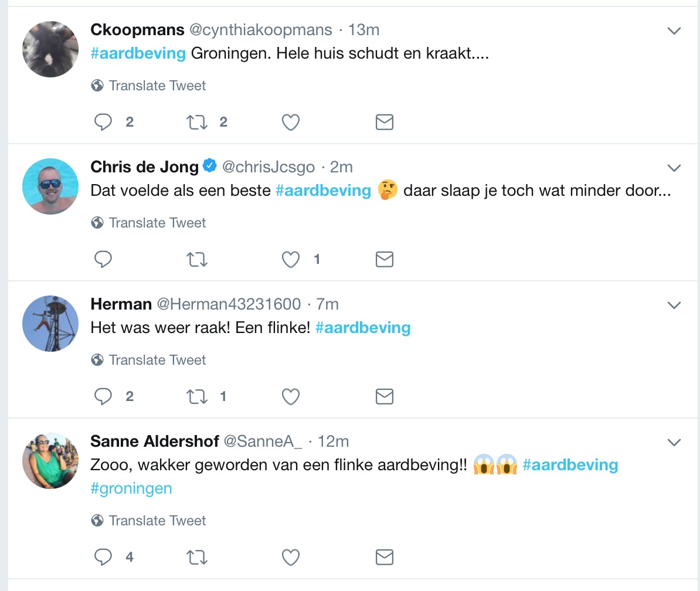This screenshot has height=591, width=700.
Task: Retweet Chris de Jong's tweet
Action: [x=196, y=259]
